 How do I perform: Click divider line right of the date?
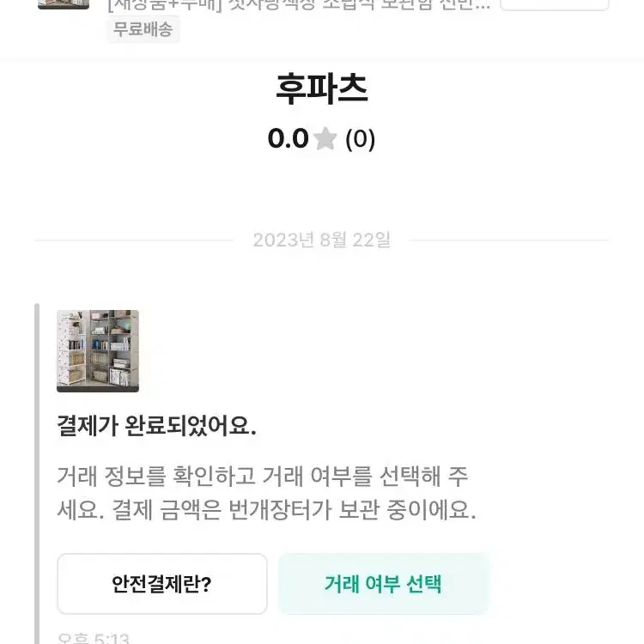coord(508,240)
